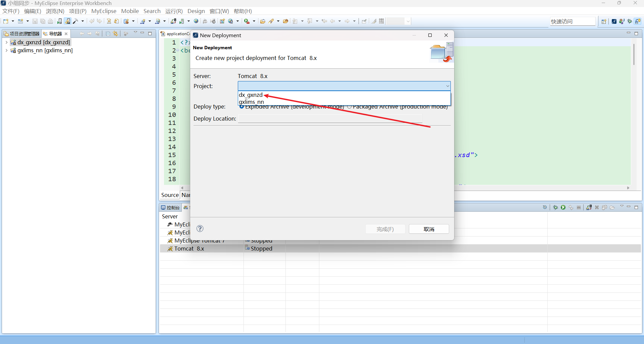Select Tomcat 8.x server row
644x344 pixels.
(x=400, y=249)
